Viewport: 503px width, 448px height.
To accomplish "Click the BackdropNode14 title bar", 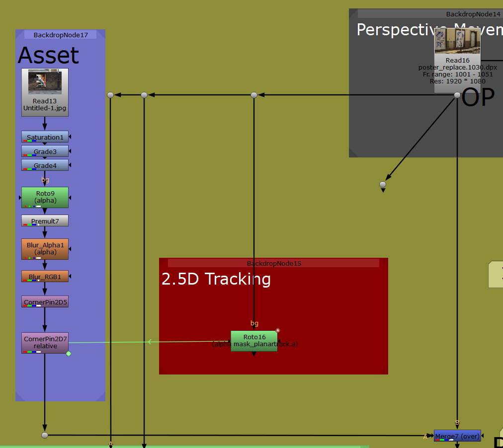I will [x=430, y=14].
